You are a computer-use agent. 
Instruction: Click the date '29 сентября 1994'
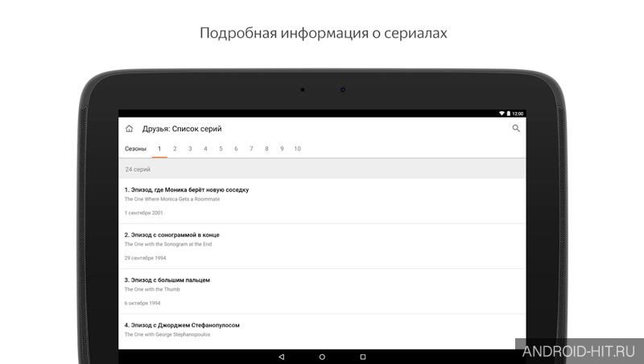tap(145, 258)
